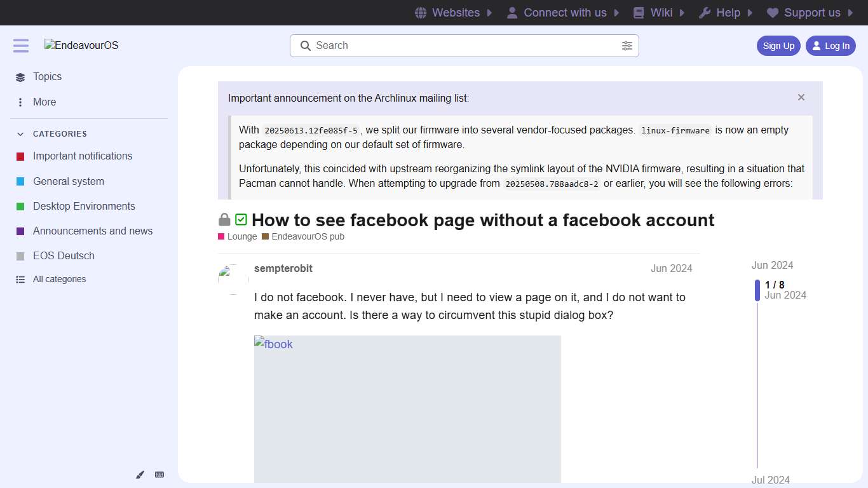
Task: Open the keyboard shortcuts panel icon
Action: (x=159, y=475)
